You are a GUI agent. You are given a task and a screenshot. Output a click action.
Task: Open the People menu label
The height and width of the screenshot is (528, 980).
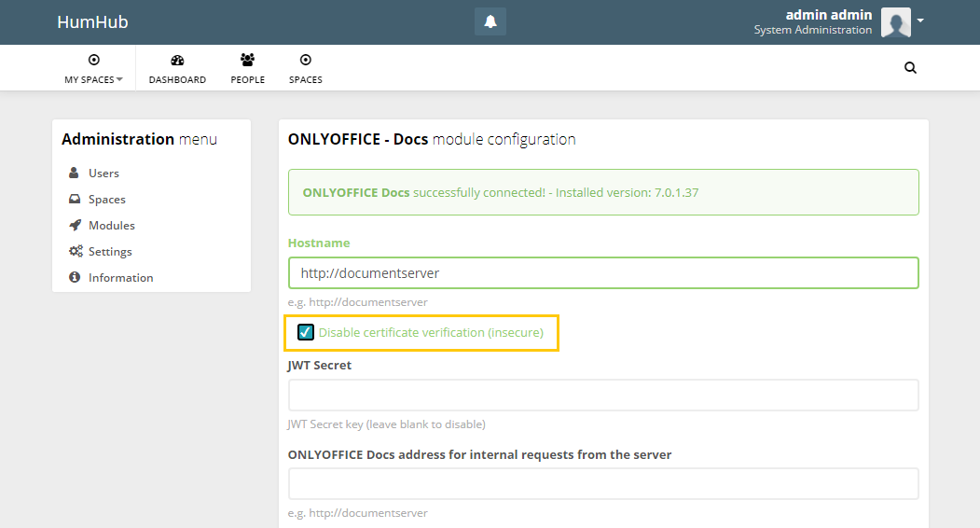click(x=247, y=79)
